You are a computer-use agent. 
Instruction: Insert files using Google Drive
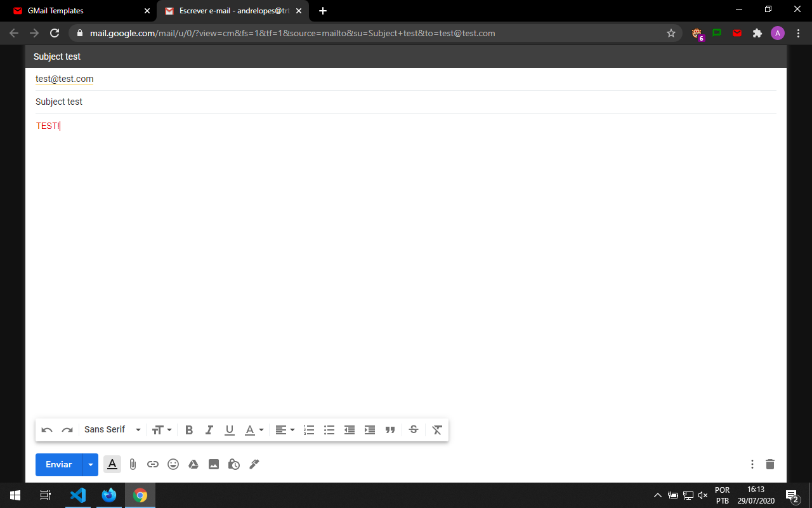[193, 464]
